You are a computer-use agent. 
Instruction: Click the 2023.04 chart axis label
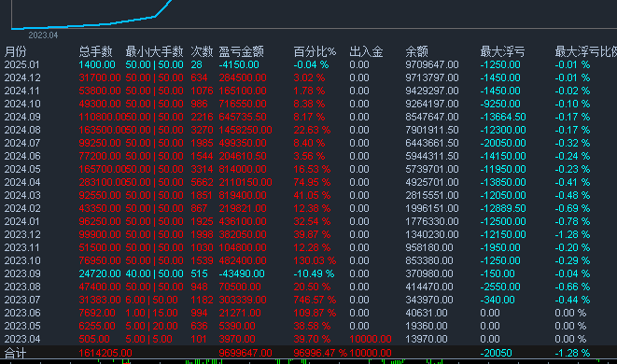[x=43, y=35]
